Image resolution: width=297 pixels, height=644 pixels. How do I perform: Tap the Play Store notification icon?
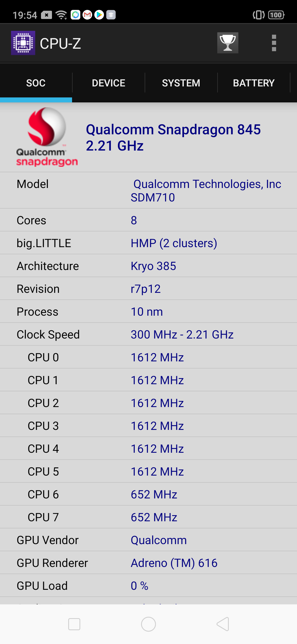(x=99, y=15)
